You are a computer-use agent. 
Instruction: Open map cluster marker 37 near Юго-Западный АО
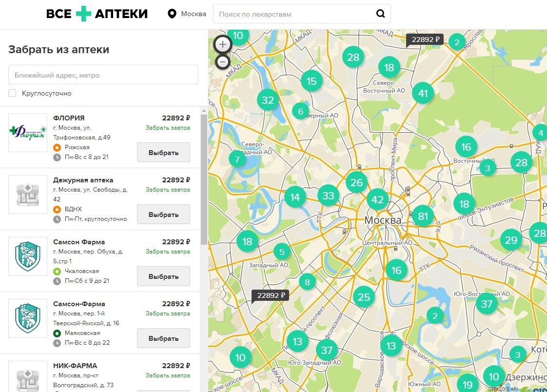tap(327, 350)
